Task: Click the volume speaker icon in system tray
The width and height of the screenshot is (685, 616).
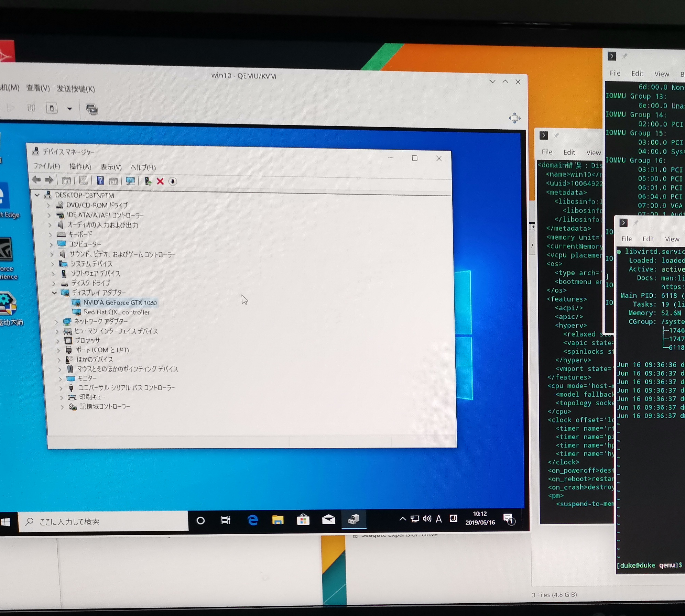Action: (427, 519)
